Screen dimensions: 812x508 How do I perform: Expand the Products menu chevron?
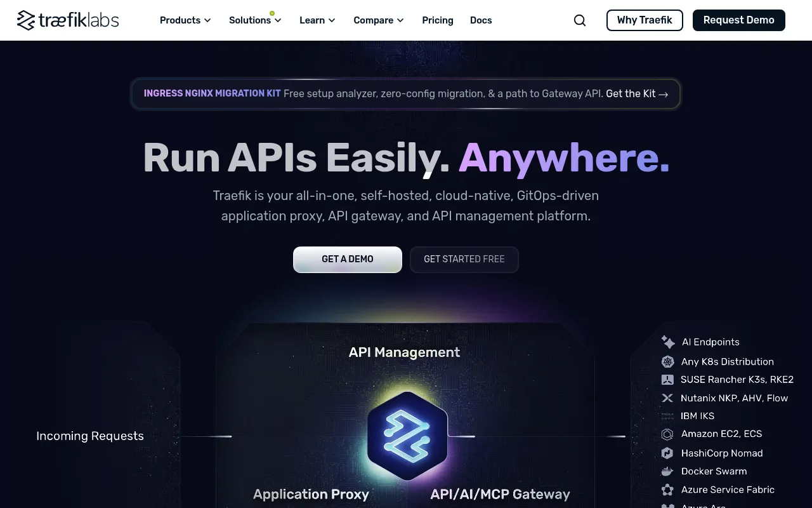click(207, 20)
